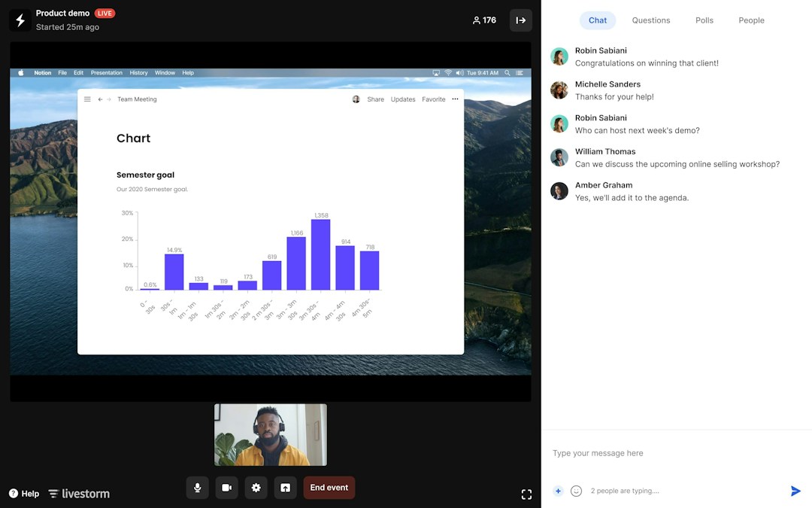The height and width of the screenshot is (508, 812).
Task: Open the Notion menu in menu bar
Action: coord(42,73)
